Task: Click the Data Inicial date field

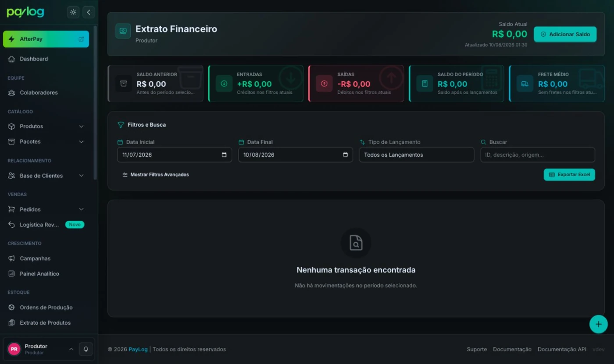Action: pyautogui.click(x=175, y=155)
